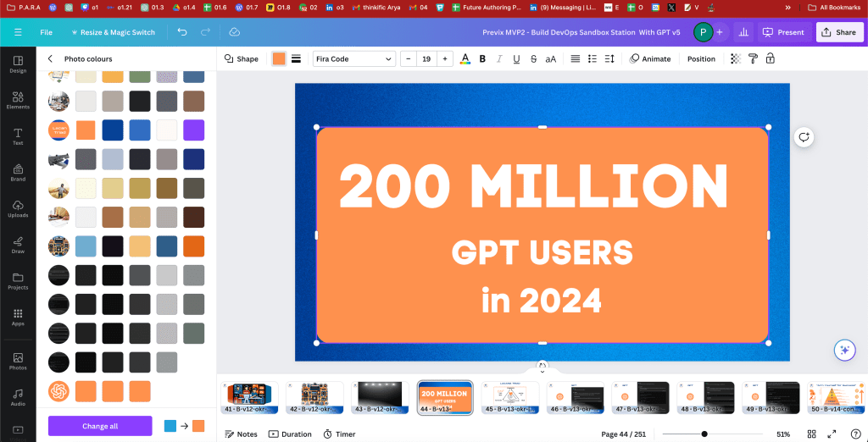868x442 pixels.
Task: Toggle strikethrough formatting
Action: pyautogui.click(x=534, y=58)
